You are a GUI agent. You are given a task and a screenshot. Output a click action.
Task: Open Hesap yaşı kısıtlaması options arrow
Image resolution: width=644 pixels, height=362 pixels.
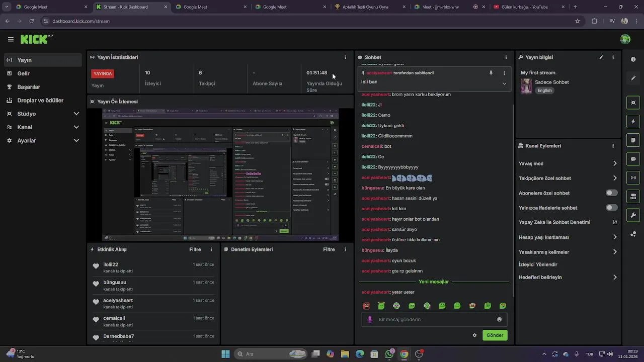pos(615,237)
